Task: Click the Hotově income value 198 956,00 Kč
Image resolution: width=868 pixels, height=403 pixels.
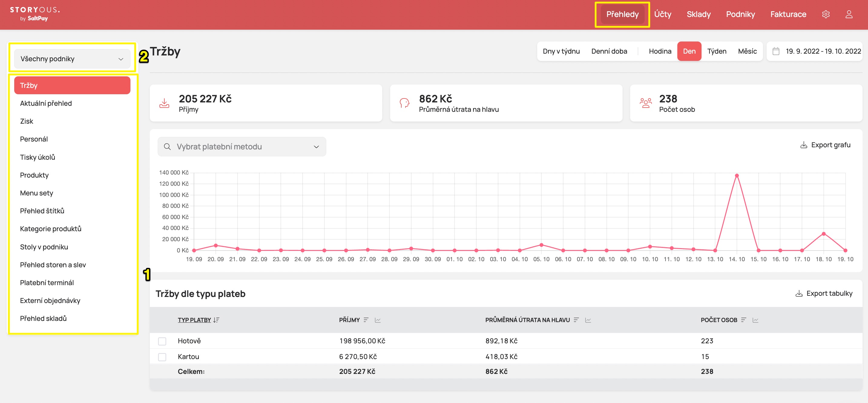Action: pos(362,341)
